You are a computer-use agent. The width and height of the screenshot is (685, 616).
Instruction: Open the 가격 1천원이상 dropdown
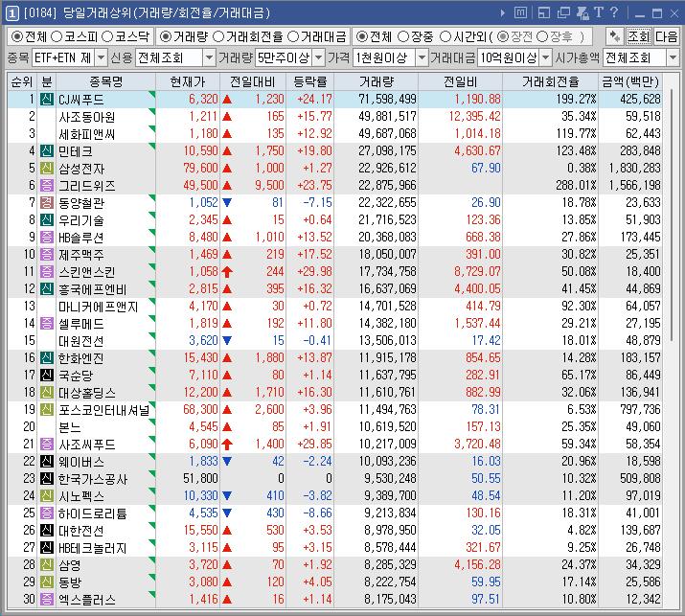tap(422, 57)
